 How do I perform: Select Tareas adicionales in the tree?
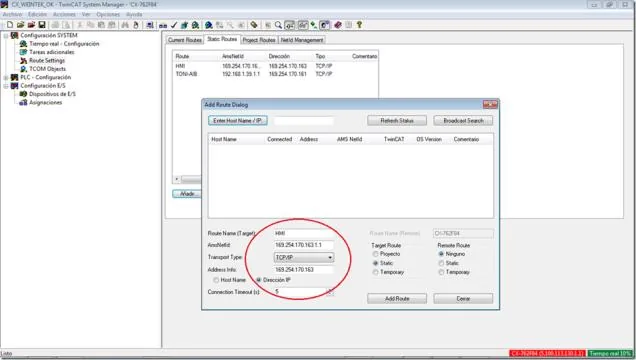52,52
